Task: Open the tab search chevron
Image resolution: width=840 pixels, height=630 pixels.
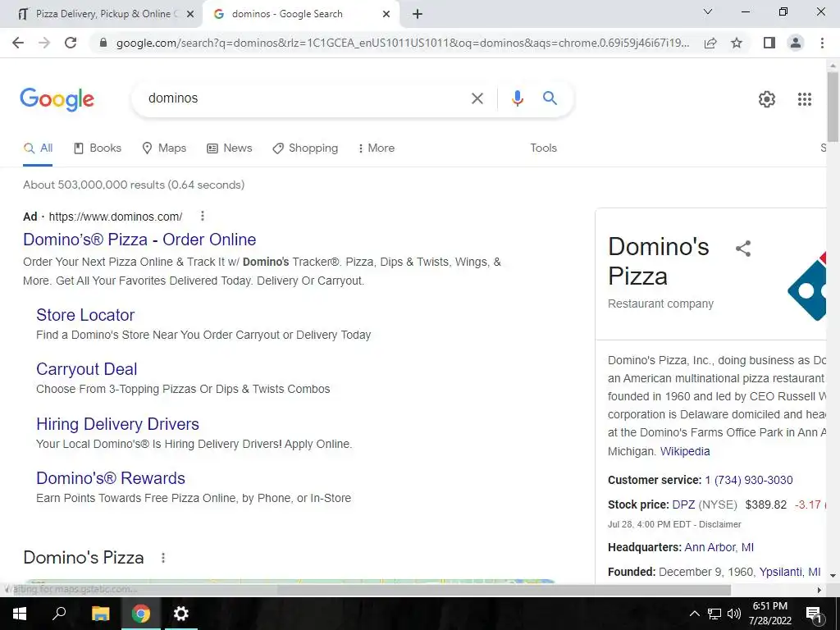Action: coord(708,11)
